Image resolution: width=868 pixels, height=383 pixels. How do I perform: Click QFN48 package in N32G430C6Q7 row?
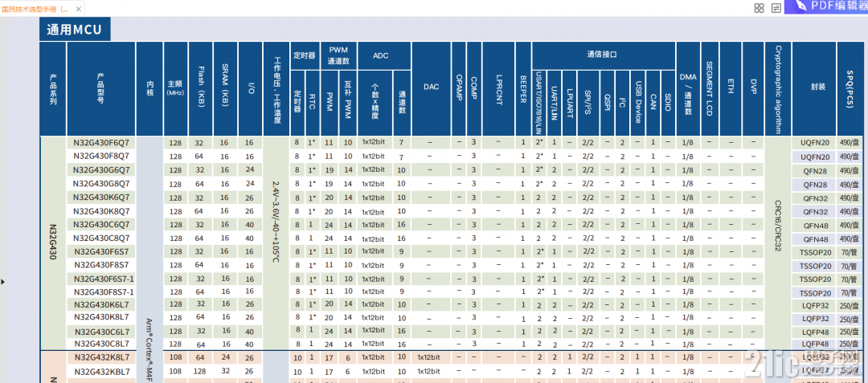815,226
